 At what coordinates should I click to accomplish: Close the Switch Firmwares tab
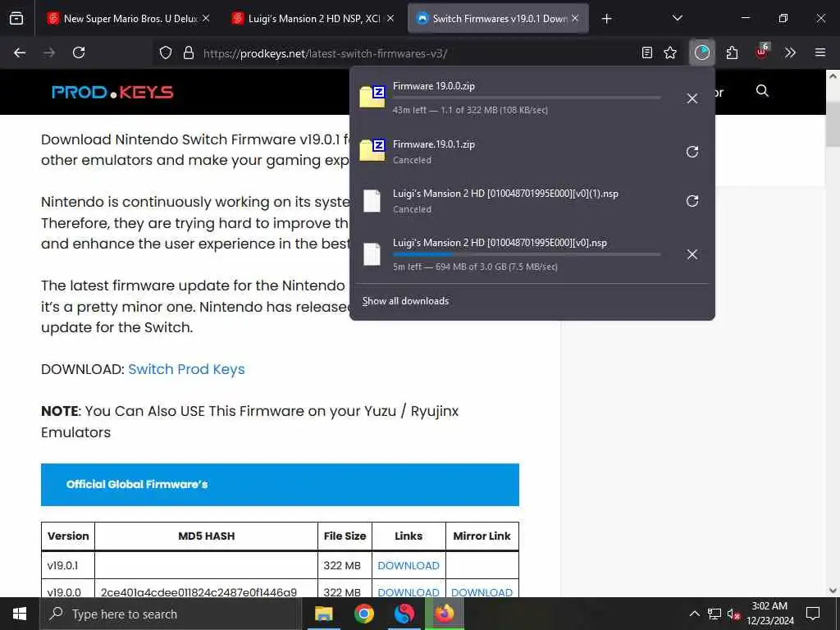(x=575, y=18)
